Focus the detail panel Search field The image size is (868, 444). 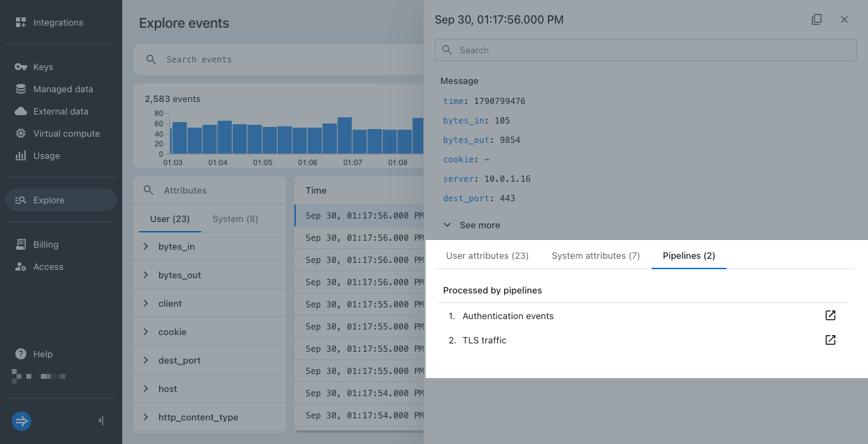(646, 50)
